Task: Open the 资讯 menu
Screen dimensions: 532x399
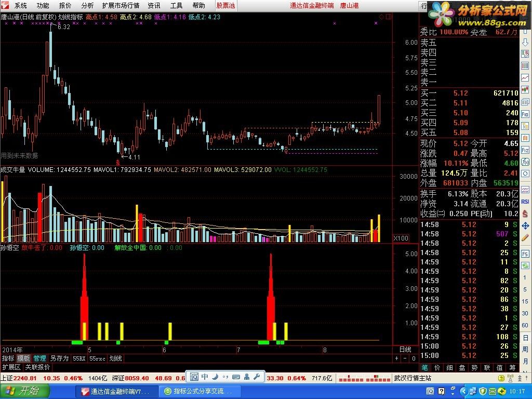Action: click(154, 5)
